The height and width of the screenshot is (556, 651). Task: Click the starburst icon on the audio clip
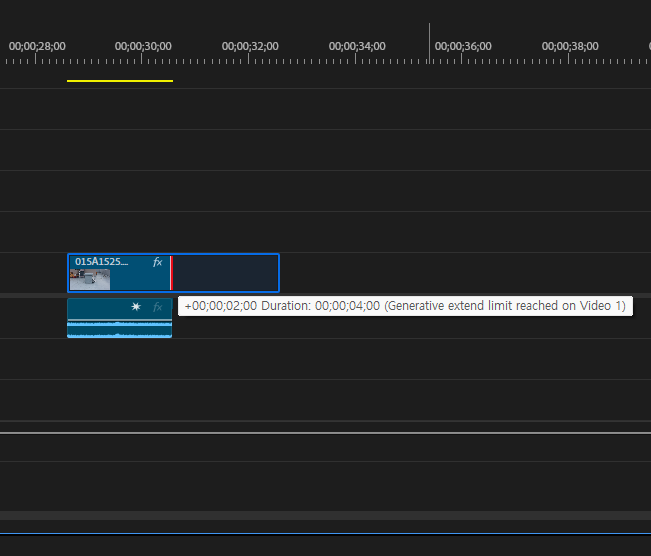click(x=136, y=307)
